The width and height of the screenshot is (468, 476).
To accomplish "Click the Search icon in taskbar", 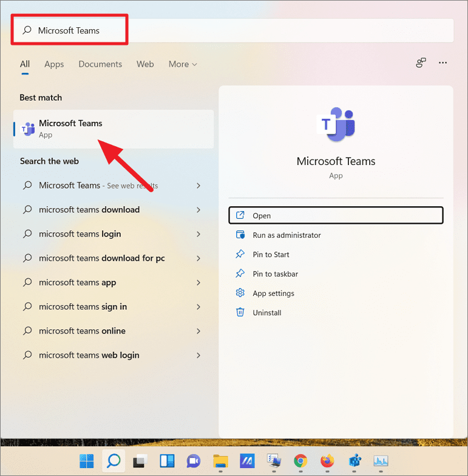I will [x=114, y=461].
